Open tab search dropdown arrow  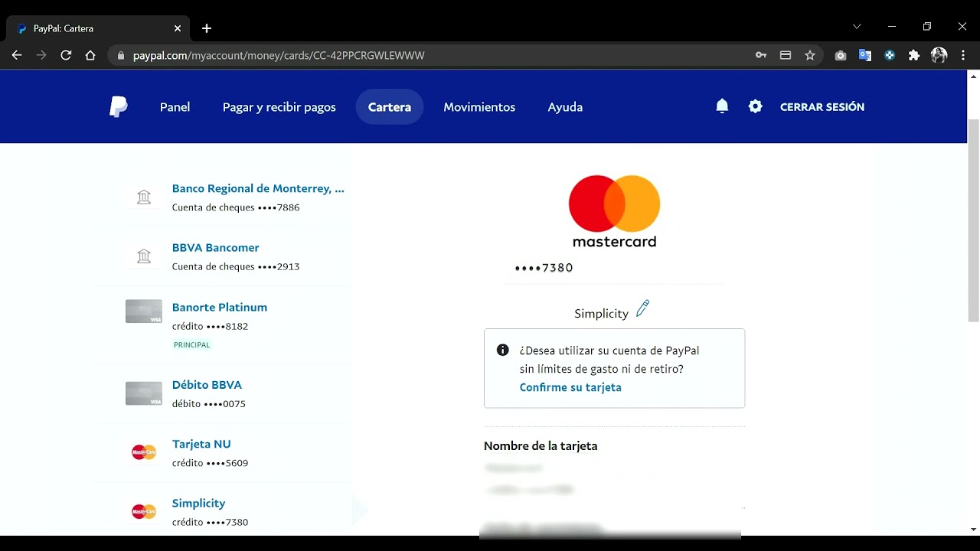pos(857,26)
